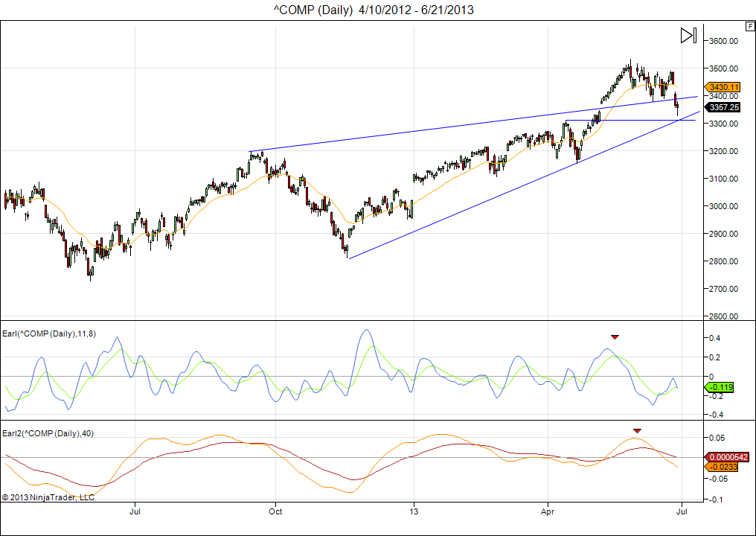Viewport: 756px width, 536px height.
Task: Click the 3600.00 price axis label
Action: (x=723, y=41)
